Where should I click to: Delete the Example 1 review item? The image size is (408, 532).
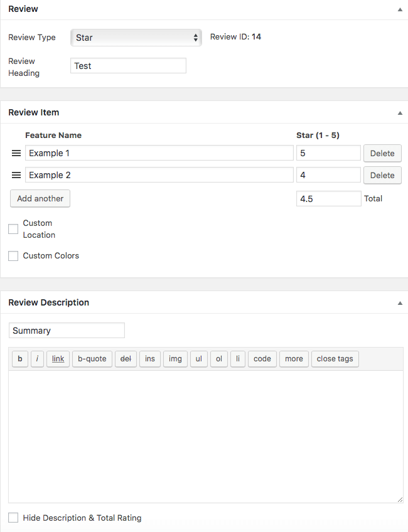point(382,153)
